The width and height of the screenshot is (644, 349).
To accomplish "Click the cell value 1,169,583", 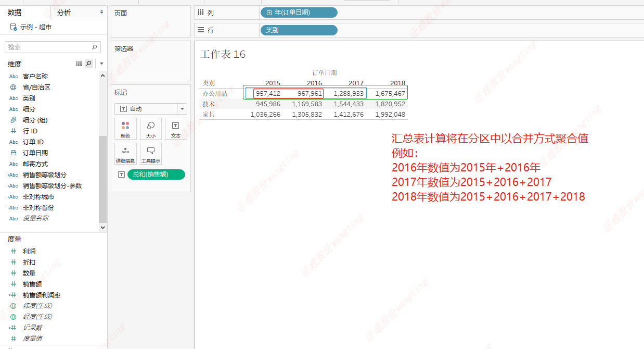I will [x=307, y=104].
